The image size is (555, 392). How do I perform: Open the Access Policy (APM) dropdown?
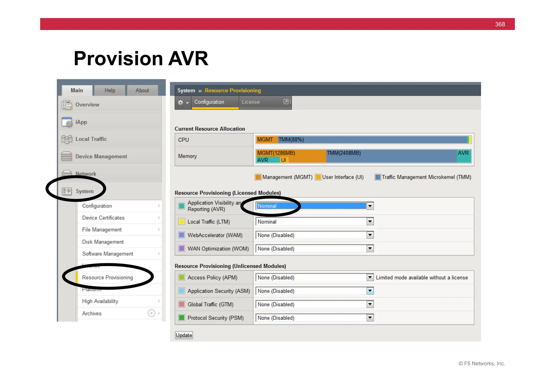point(315,277)
